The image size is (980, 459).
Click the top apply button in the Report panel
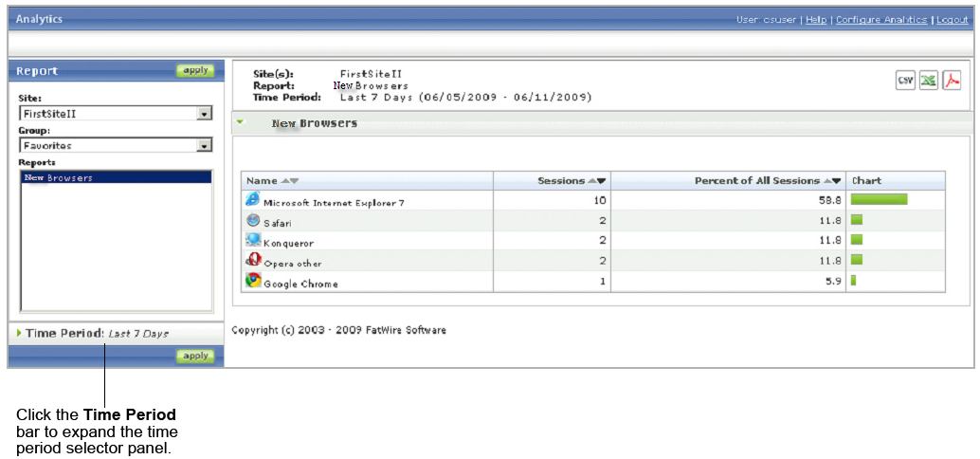[x=195, y=71]
